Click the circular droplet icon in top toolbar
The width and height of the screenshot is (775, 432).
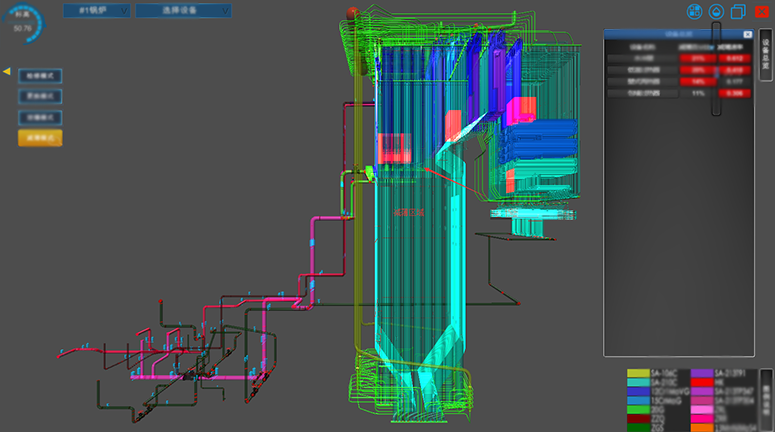pos(716,12)
